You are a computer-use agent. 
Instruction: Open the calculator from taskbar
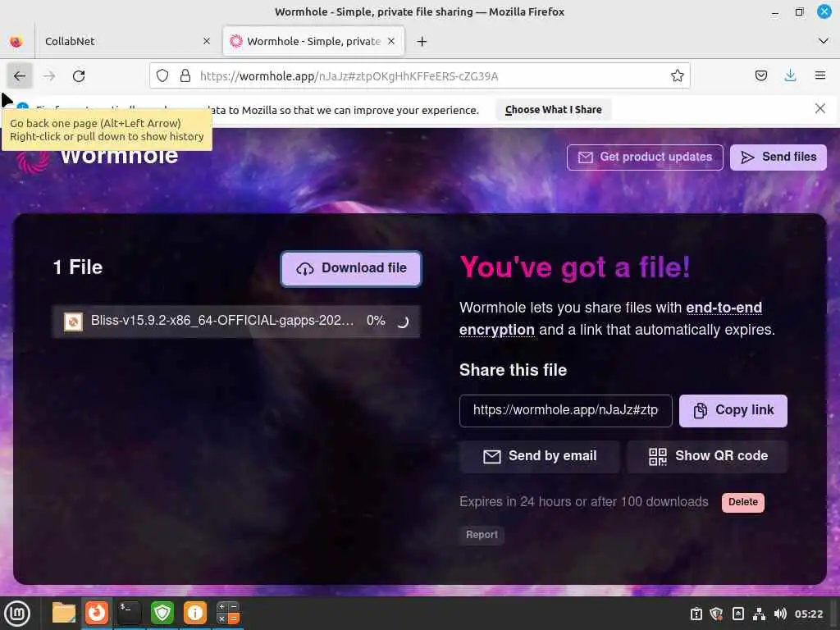tap(228, 613)
